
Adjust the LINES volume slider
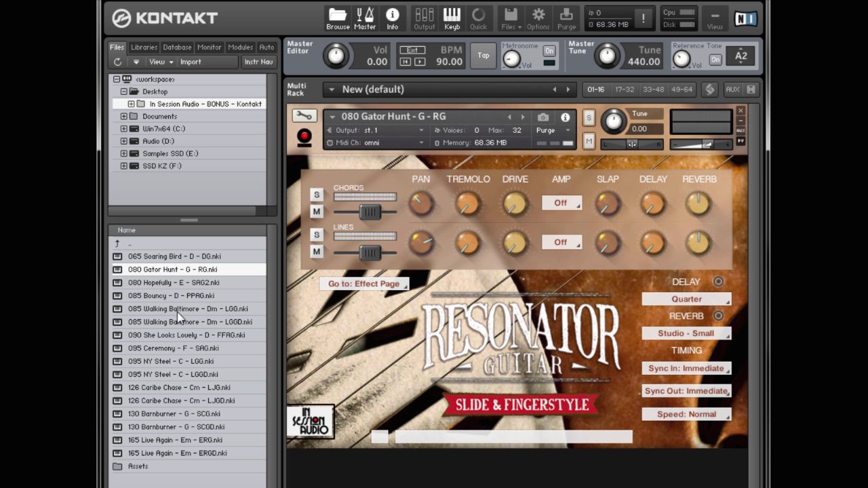point(370,252)
